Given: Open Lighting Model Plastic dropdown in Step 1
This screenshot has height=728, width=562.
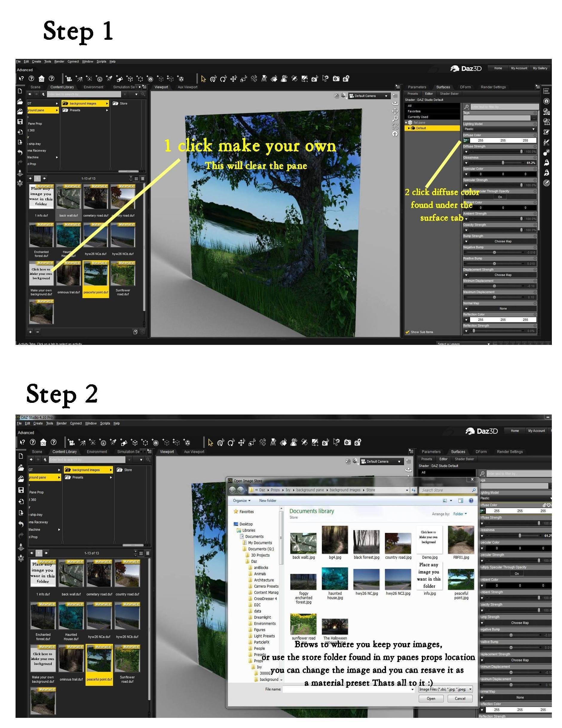Looking at the screenshot, I should tap(500, 129).
